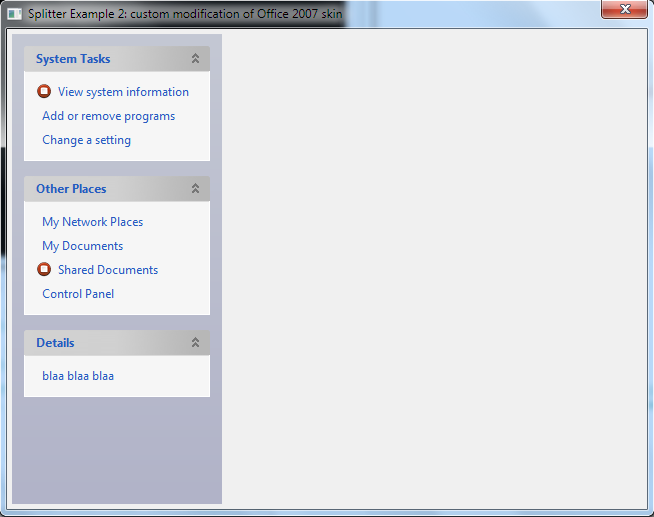
Task: Open View system information link
Action: point(123,92)
